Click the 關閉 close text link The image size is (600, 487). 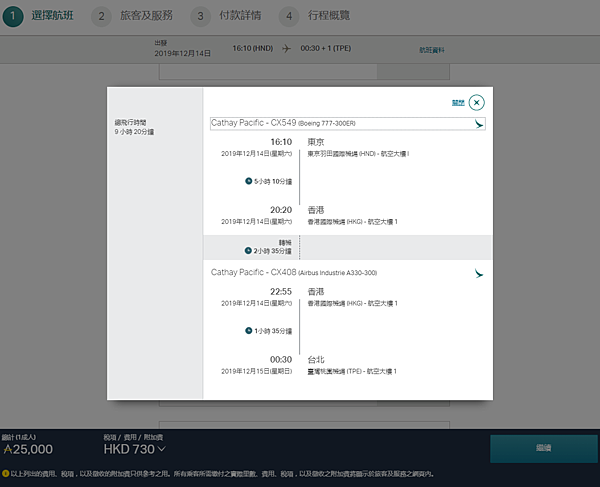click(458, 103)
